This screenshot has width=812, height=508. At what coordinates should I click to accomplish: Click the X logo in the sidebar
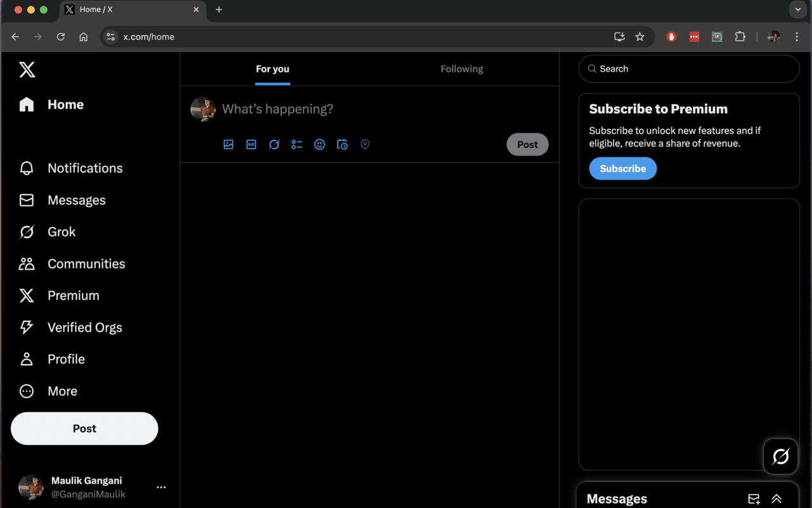(27, 70)
